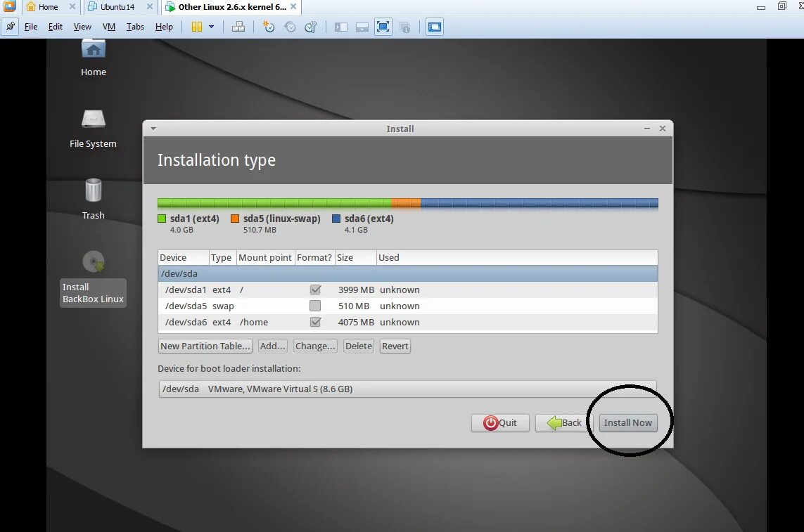The width and height of the screenshot is (804, 532).
Task: Revert to previous snapshot icon
Action: point(290,27)
